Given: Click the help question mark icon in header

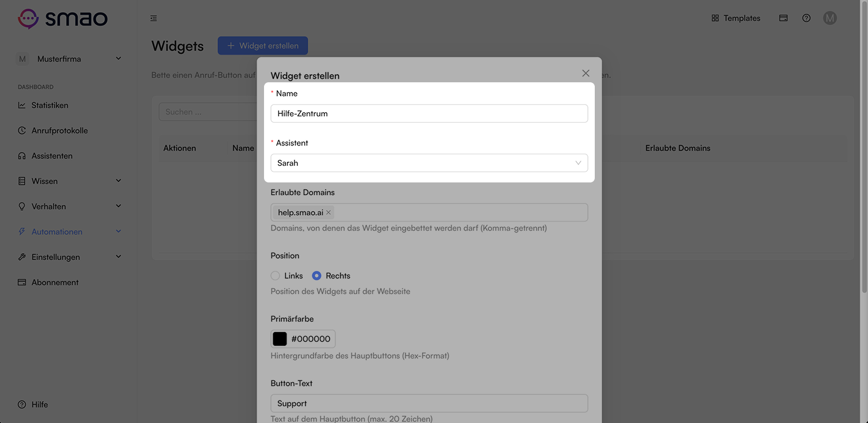Looking at the screenshot, I should tap(806, 18).
